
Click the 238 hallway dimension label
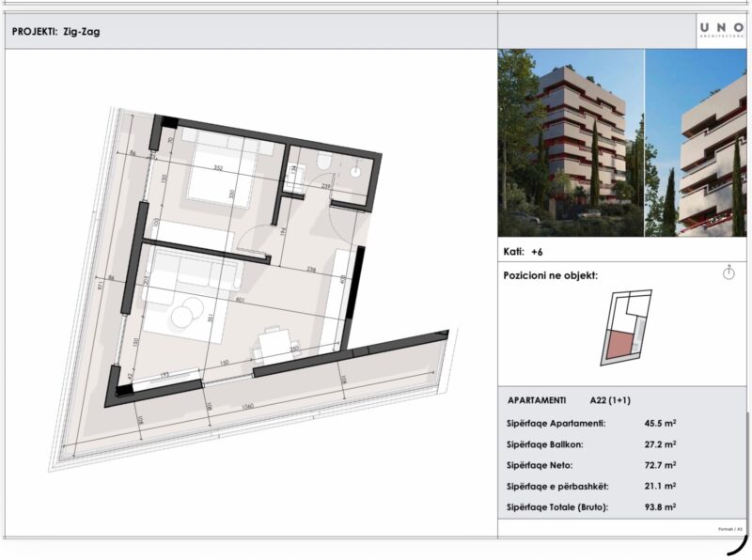[x=311, y=270]
